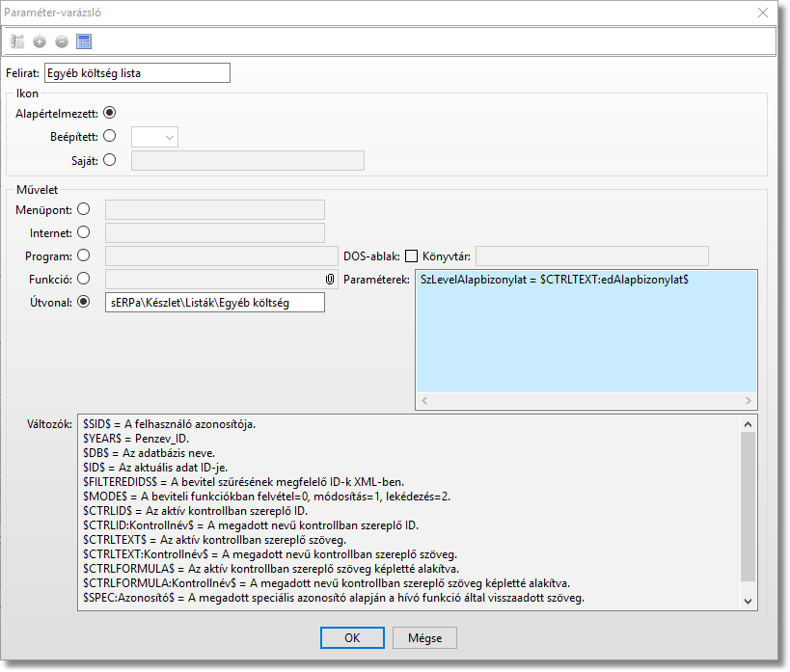790x672 pixels.
Task: Click the $FILTEREDIDS$ variable line
Action: pos(243,482)
